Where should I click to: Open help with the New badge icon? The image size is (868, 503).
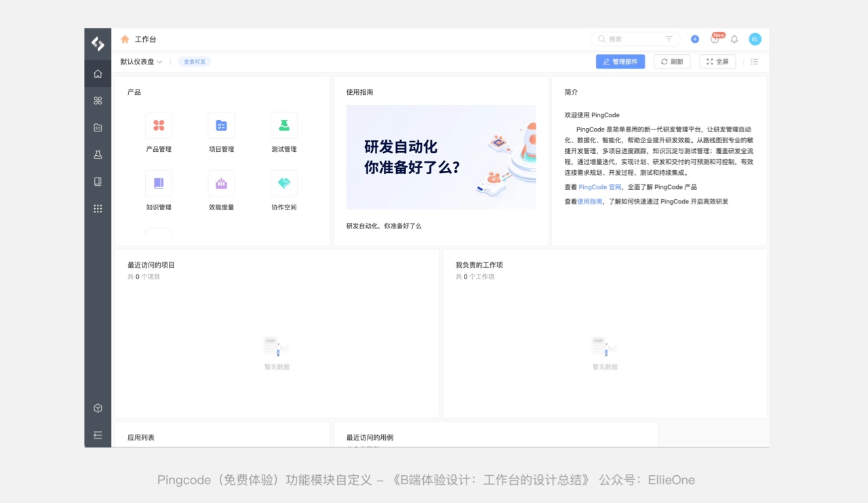point(715,39)
